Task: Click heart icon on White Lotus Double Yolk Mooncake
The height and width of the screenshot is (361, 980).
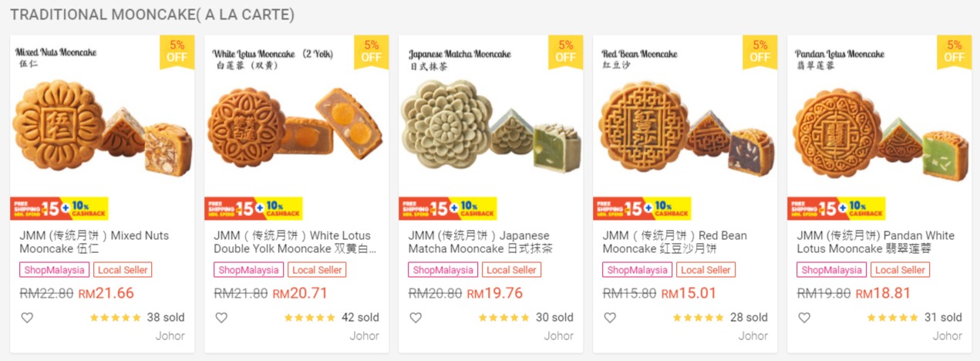Action: [221, 318]
